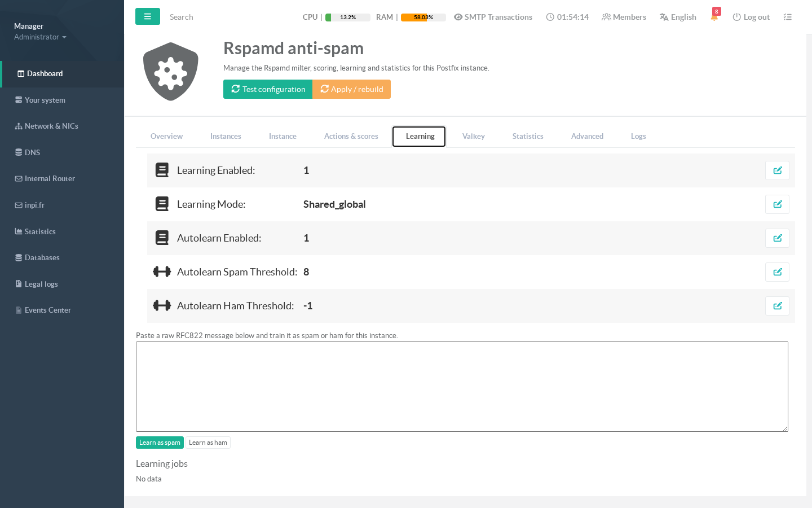Image resolution: width=812 pixels, height=508 pixels.
Task: Open the Members page
Action: pyautogui.click(x=624, y=17)
